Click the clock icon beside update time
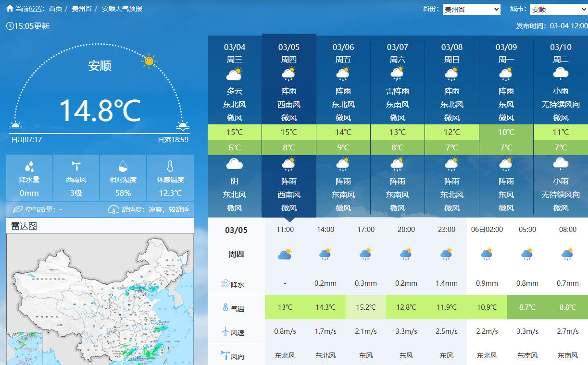Screen dimensions: 588x365 pos(10,26)
